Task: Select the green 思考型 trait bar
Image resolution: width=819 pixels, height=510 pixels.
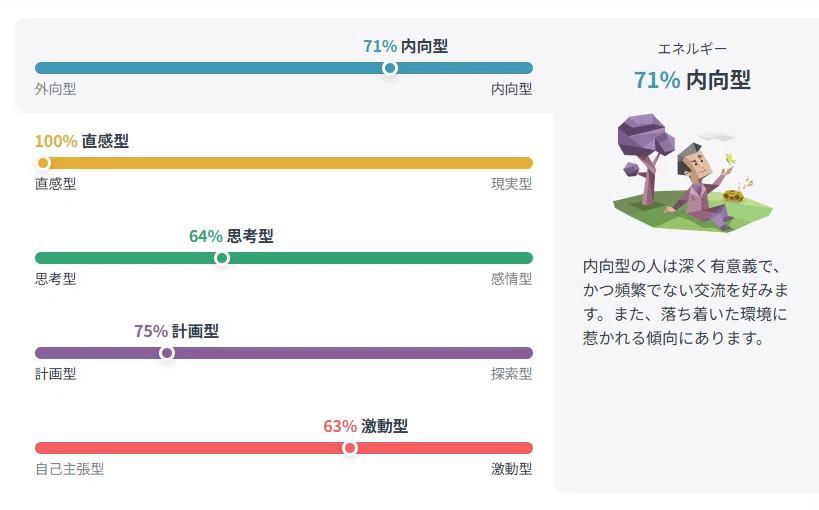Action: [284, 258]
